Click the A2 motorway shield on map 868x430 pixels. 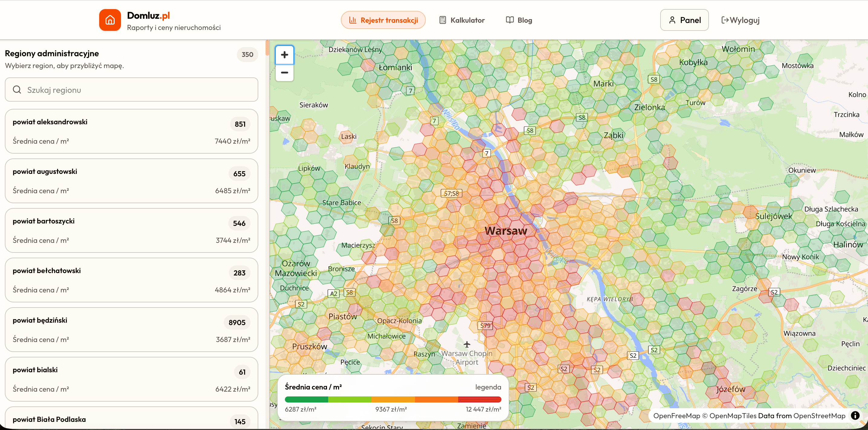(x=334, y=293)
